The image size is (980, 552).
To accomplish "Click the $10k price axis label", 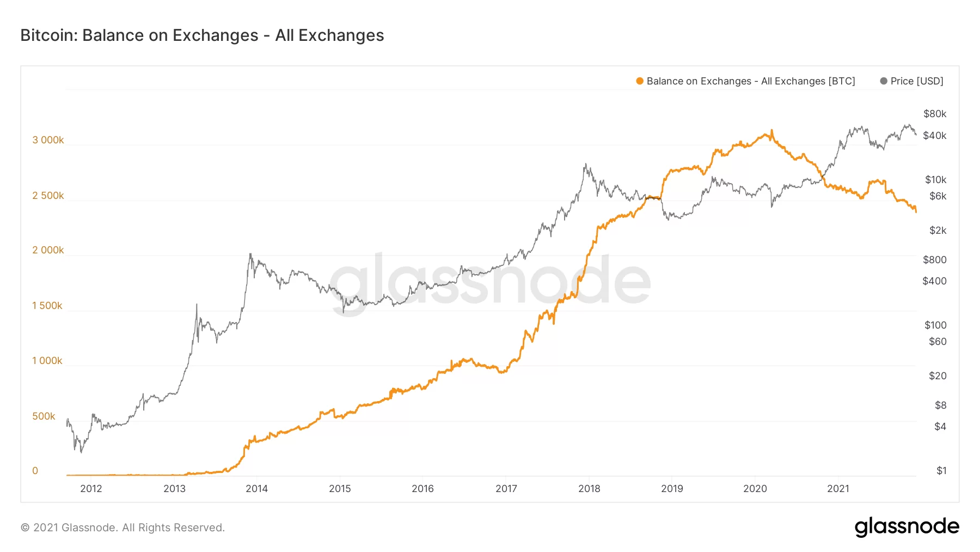I will click(935, 180).
